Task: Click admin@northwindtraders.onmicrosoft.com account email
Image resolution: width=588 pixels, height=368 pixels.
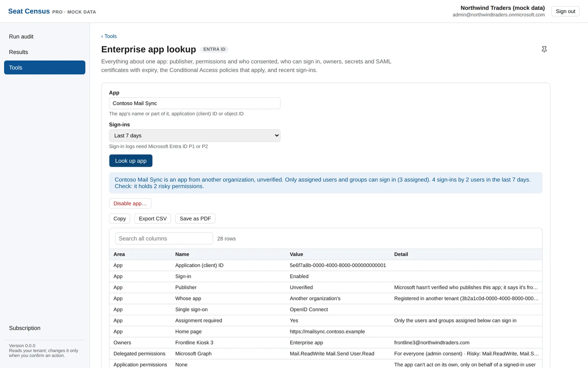Action: coord(498,15)
